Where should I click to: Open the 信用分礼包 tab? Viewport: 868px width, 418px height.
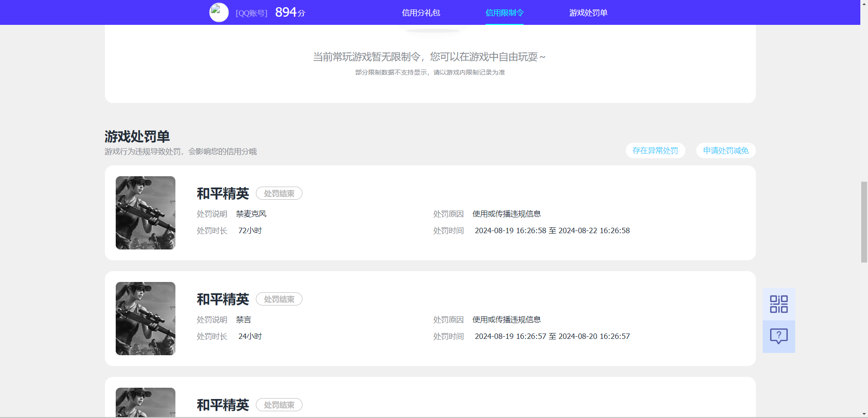(421, 13)
